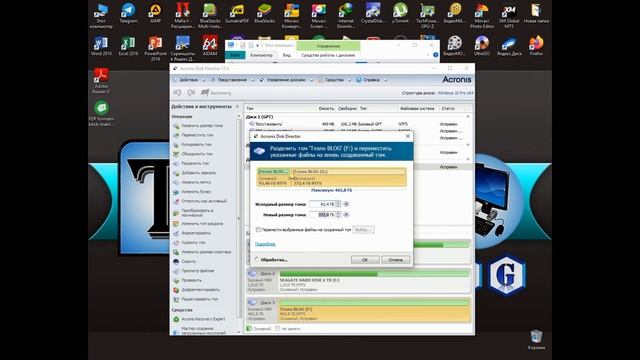The image size is (640, 360).
Task: Click the Details link in dialog
Action: [x=265, y=244]
